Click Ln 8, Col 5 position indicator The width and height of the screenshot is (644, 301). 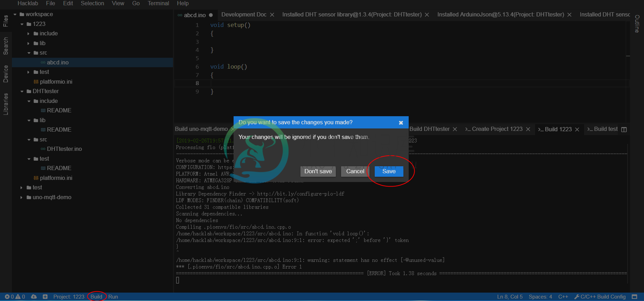click(510, 297)
